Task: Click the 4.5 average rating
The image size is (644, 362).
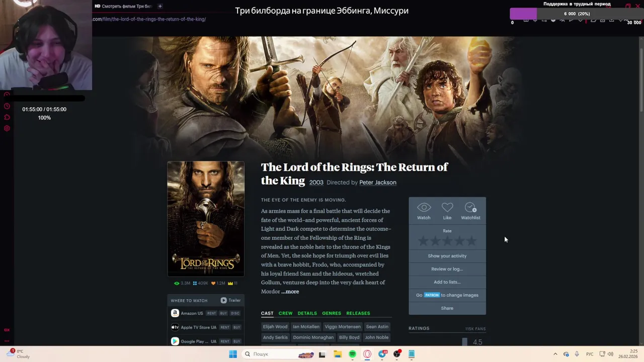Action: coord(477,342)
